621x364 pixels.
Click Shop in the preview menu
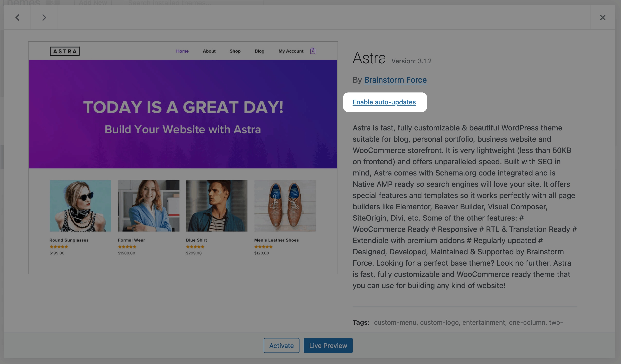pyautogui.click(x=235, y=51)
